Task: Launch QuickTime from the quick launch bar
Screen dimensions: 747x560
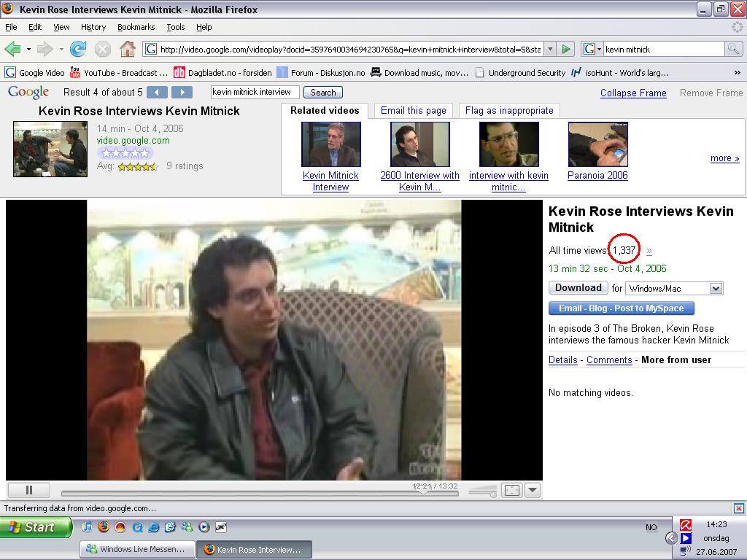Action: click(137, 526)
